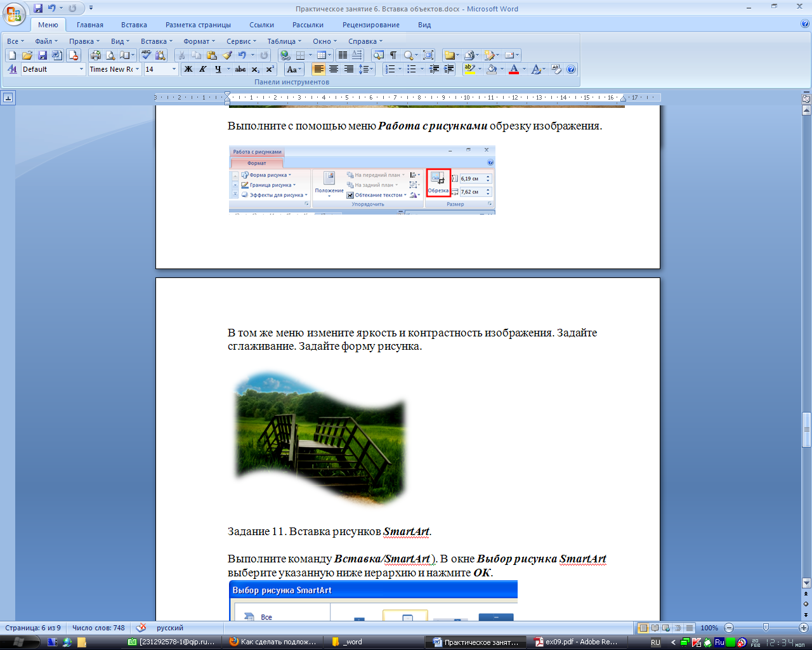The image size is (812, 650).
Task: Select Align Right paragraph button
Action: click(348, 69)
